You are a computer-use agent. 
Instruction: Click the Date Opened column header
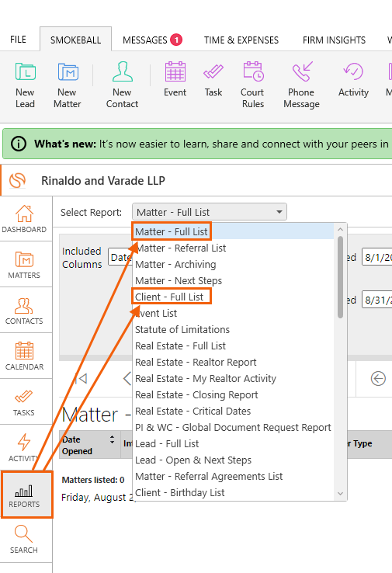[89, 445]
